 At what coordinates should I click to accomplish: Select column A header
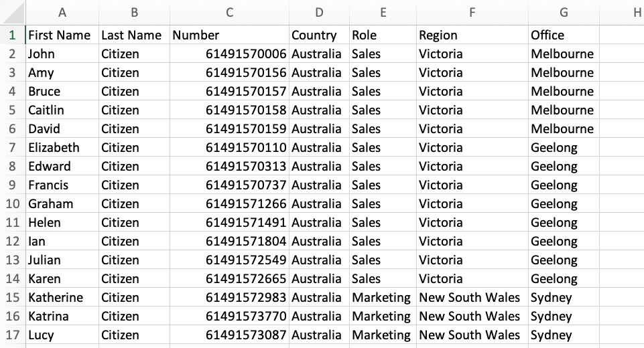pyautogui.click(x=62, y=12)
